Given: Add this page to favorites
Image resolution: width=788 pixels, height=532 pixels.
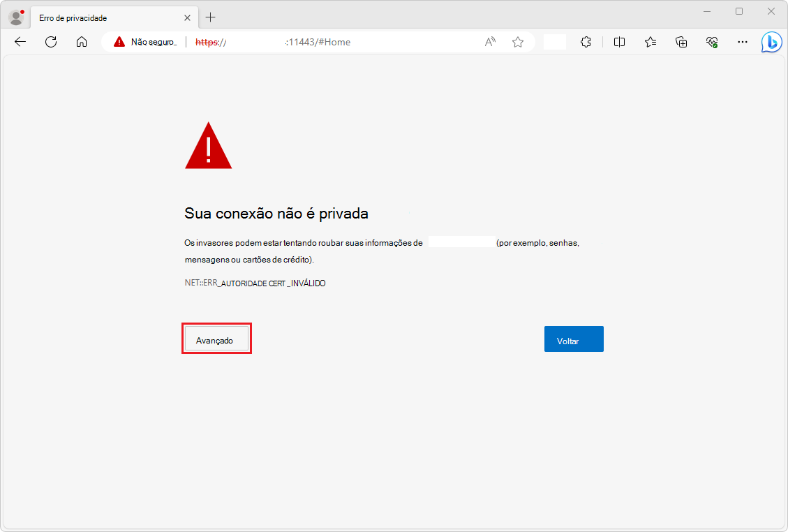Looking at the screenshot, I should pyautogui.click(x=518, y=42).
